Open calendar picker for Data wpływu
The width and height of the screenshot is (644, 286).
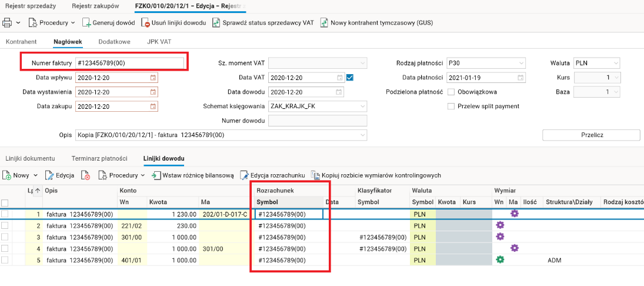click(x=154, y=77)
